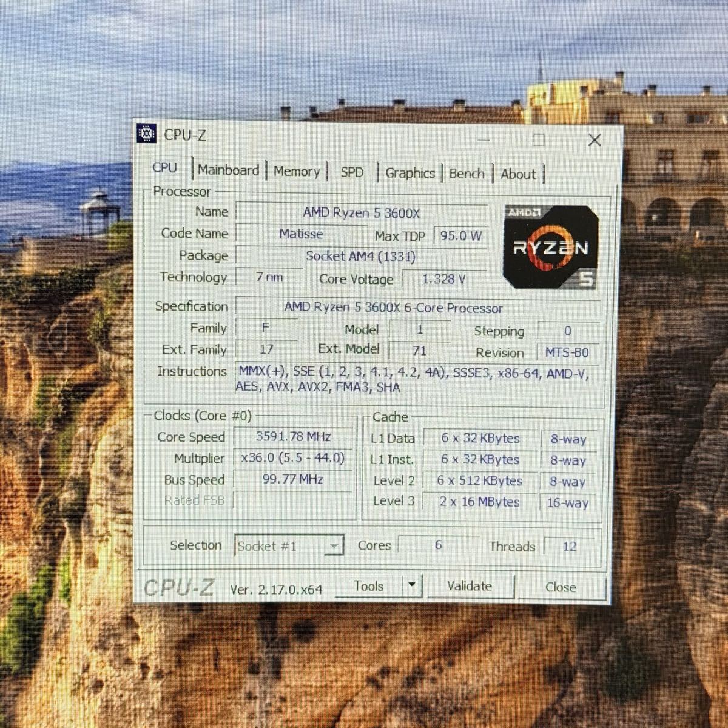Click the Instructions list text
This screenshot has height=728, width=728.
(x=417, y=380)
